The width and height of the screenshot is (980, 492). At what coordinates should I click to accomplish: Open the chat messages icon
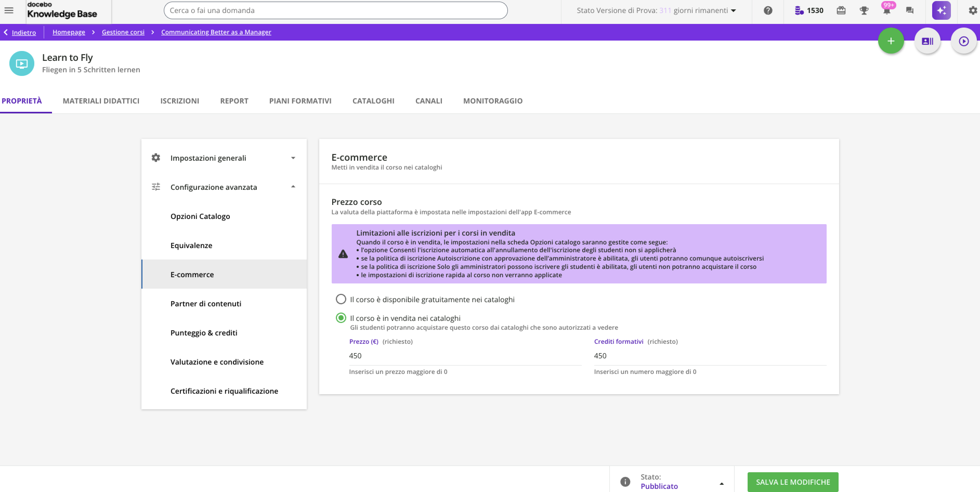910,10
